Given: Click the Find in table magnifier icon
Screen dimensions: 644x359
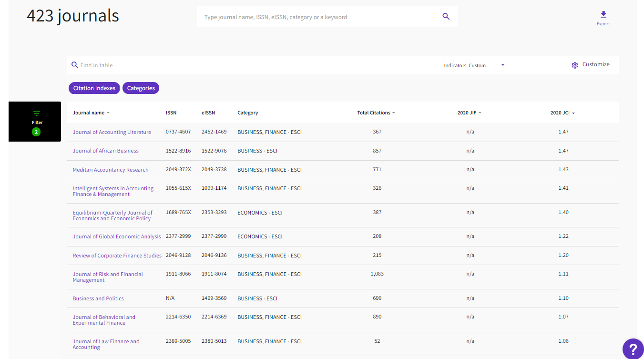Looking at the screenshot, I should coord(75,64).
